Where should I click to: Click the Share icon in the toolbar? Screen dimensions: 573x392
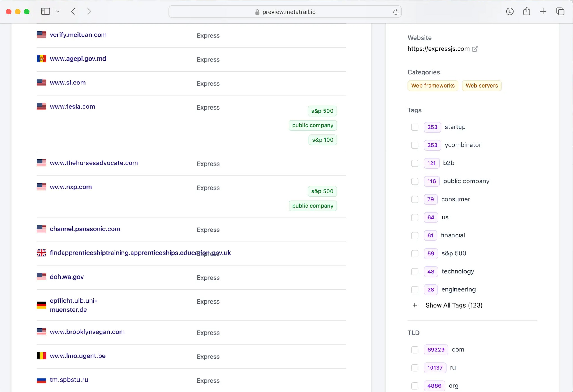[x=527, y=12]
